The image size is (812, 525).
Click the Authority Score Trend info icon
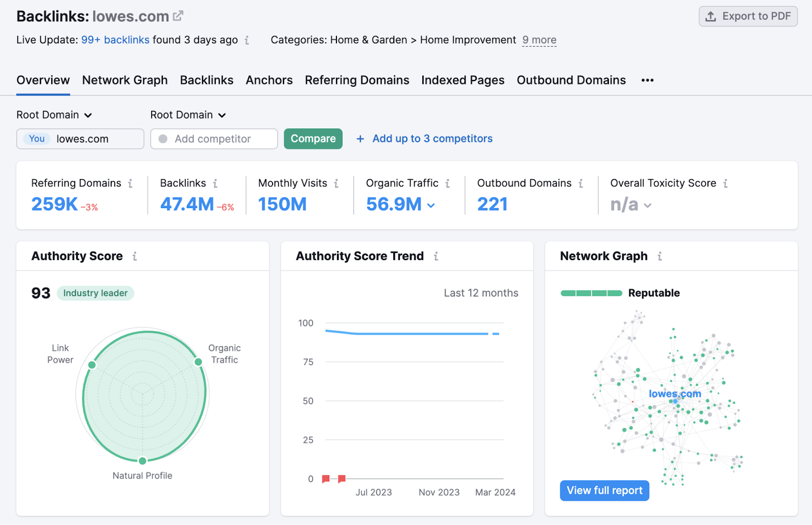click(x=436, y=256)
